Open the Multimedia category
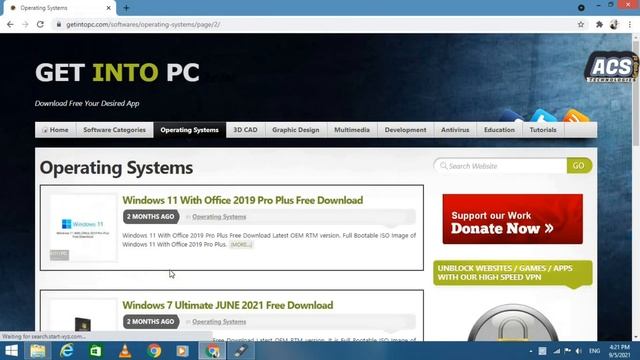Image resolution: width=640 pixels, height=360 pixels. point(352,130)
